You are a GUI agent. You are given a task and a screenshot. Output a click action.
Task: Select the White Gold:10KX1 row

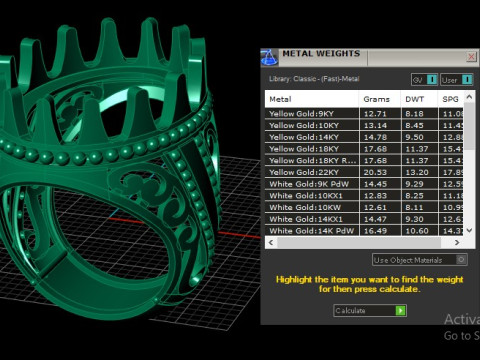tap(364, 196)
